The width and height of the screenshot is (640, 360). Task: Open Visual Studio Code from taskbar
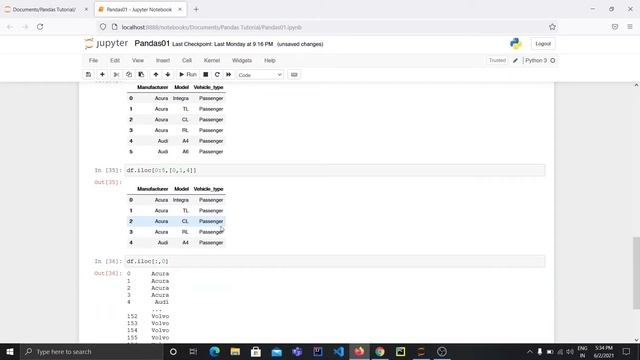point(338,351)
